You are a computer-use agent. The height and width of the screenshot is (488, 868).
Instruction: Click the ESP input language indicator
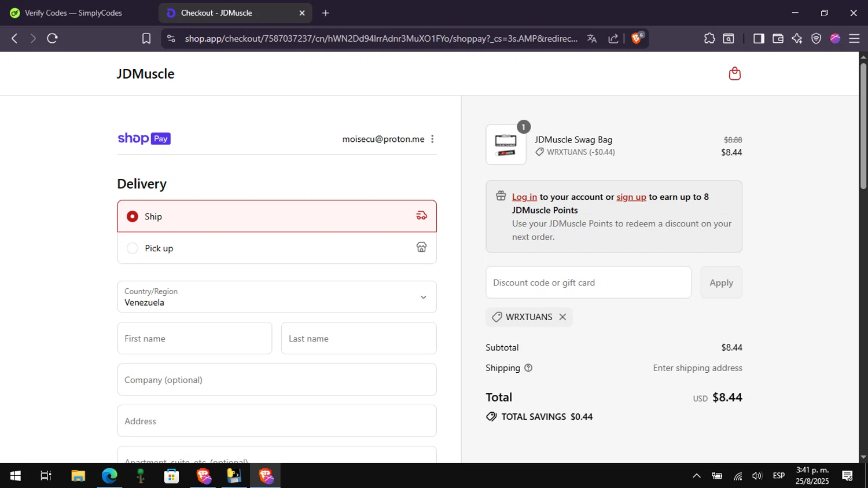click(x=779, y=476)
